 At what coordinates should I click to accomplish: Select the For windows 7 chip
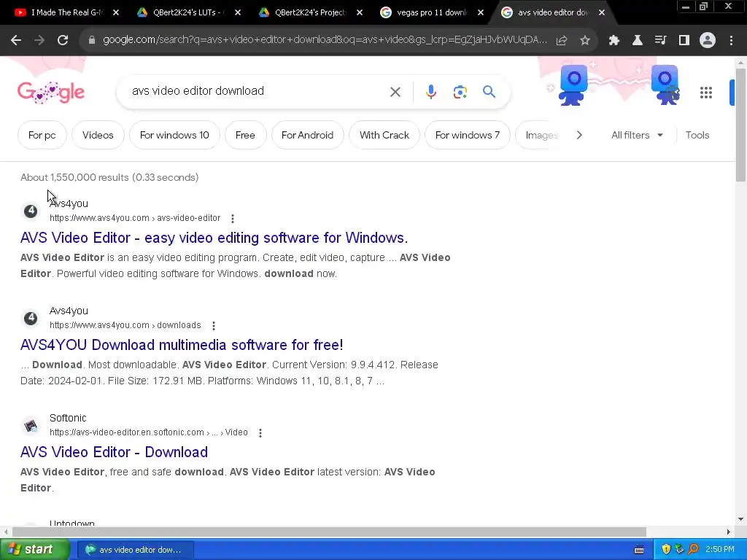click(x=468, y=135)
